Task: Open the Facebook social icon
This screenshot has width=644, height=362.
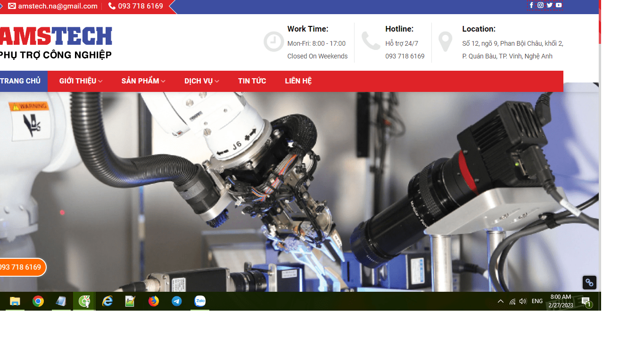Action: coord(531,5)
